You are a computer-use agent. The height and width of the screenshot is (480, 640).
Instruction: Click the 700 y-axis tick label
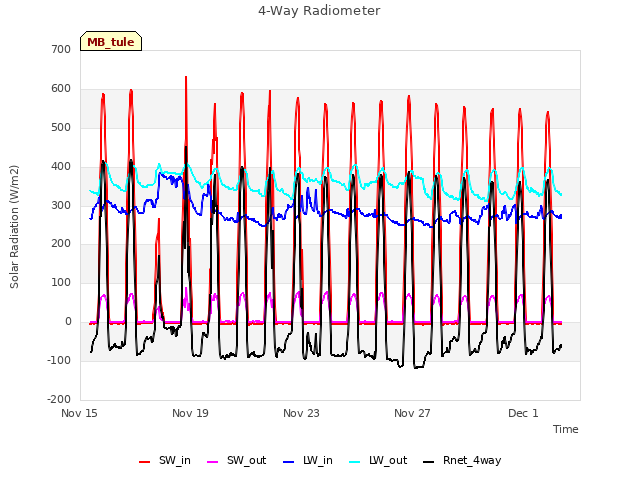pyautogui.click(x=61, y=49)
